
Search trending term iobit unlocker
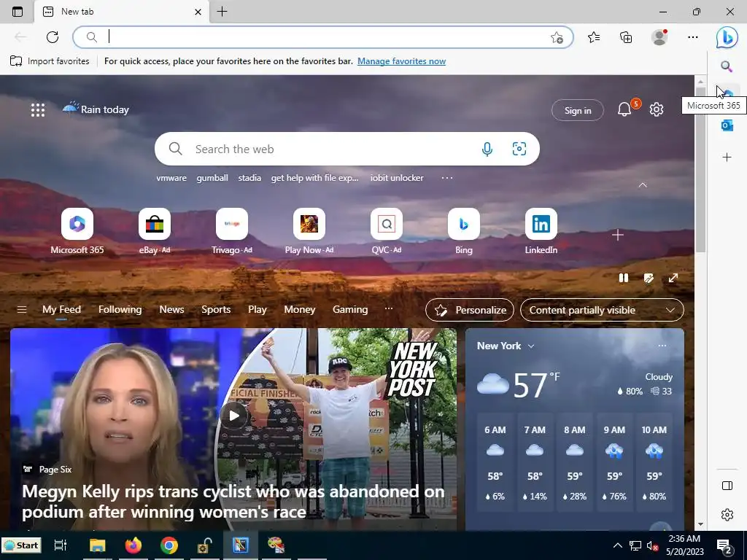point(397,178)
